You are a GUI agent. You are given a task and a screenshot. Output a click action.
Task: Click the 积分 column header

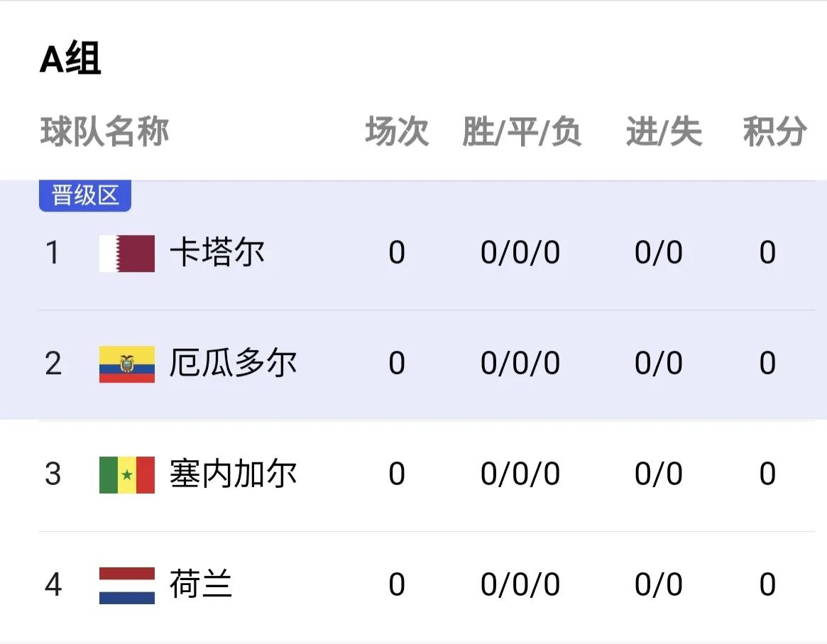(775, 131)
